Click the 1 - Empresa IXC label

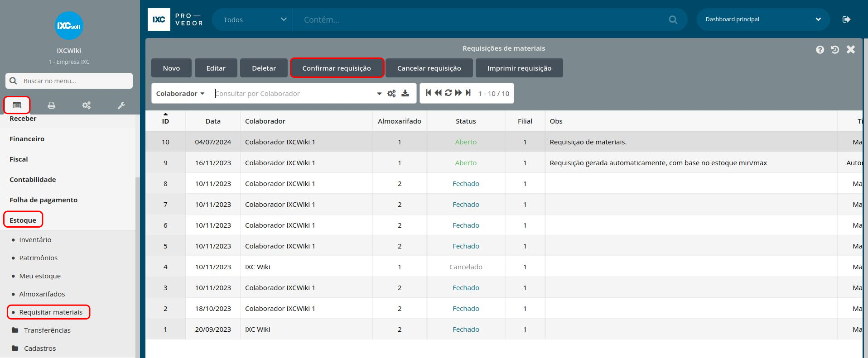pyautogui.click(x=69, y=62)
